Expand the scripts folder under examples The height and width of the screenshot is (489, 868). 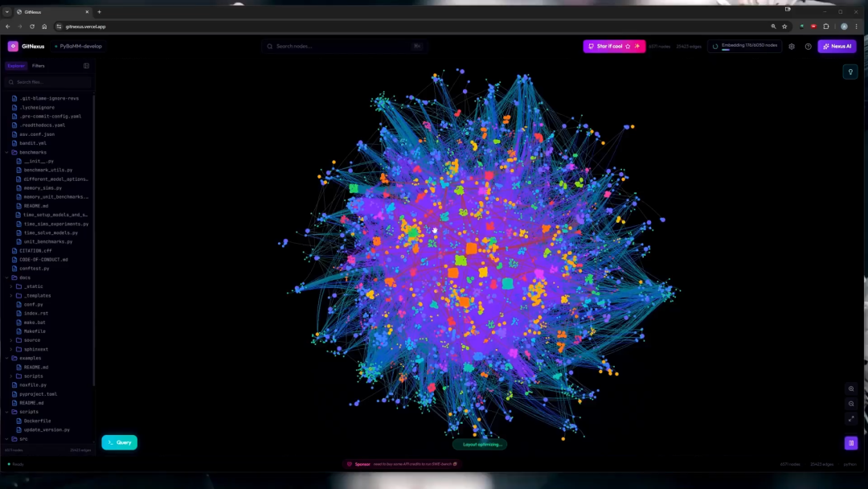pos(11,376)
